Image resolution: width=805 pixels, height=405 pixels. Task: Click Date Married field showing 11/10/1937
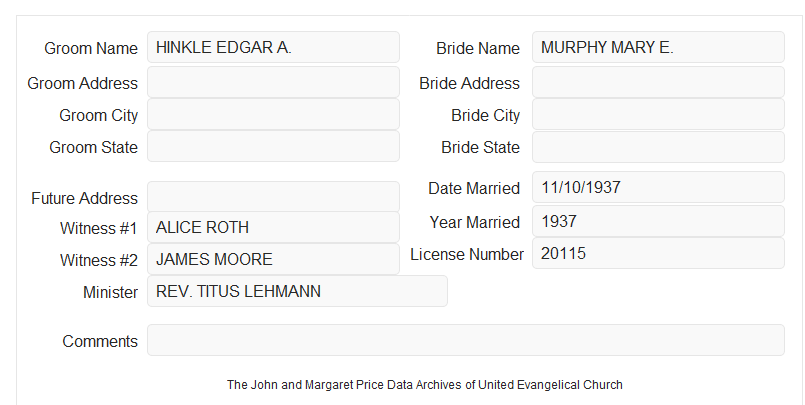pyautogui.click(x=658, y=187)
